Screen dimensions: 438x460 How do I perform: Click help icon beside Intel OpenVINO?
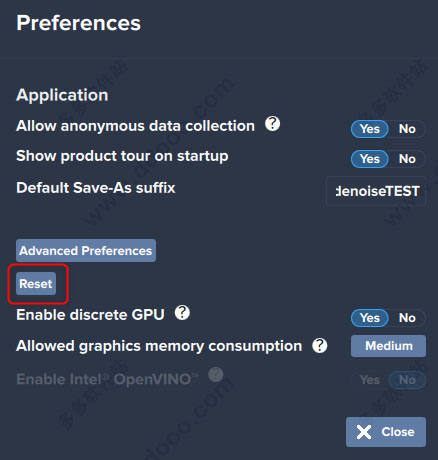tap(216, 375)
